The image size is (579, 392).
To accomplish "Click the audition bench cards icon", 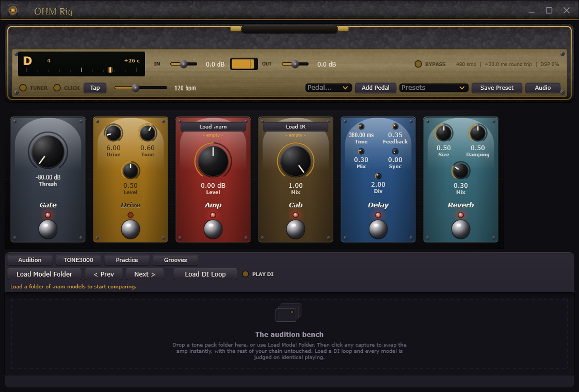I will point(289,313).
